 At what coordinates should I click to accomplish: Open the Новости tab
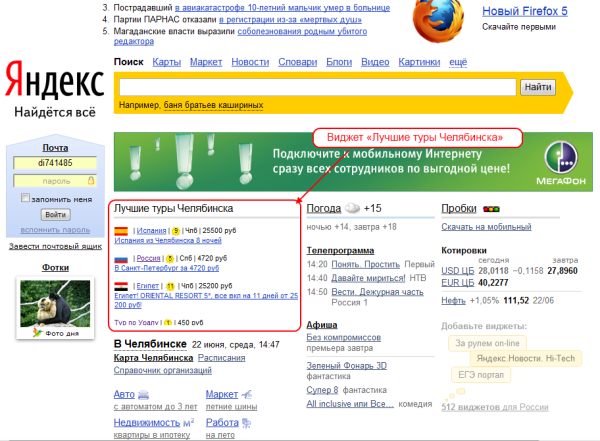point(250,62)
